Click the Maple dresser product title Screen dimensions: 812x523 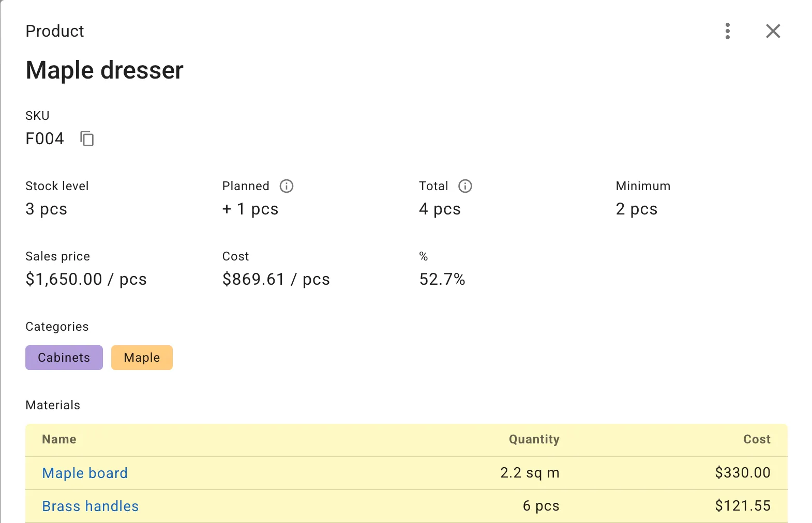point(104,70)
